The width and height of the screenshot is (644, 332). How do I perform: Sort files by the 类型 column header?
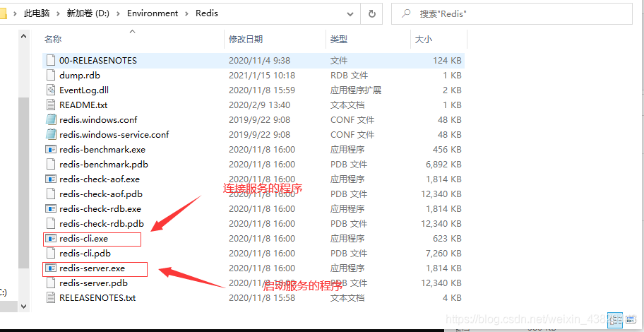[x=339, y=40]
